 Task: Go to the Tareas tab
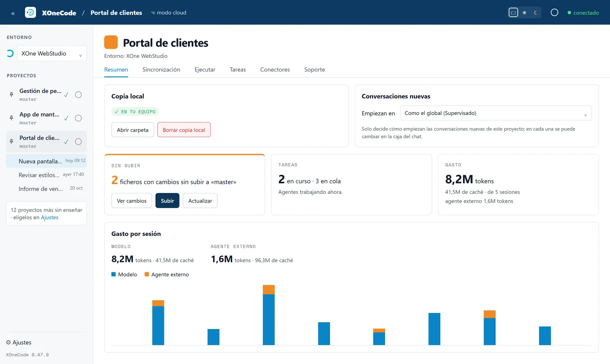pos(238,70)
